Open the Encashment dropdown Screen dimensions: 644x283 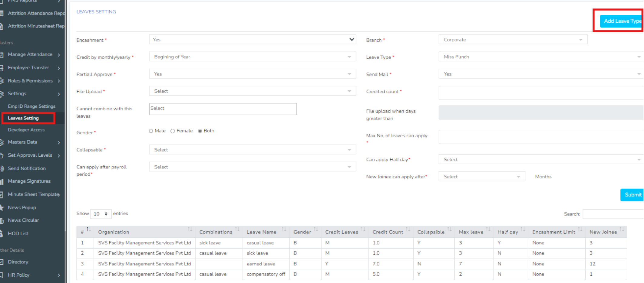(252, 40)
